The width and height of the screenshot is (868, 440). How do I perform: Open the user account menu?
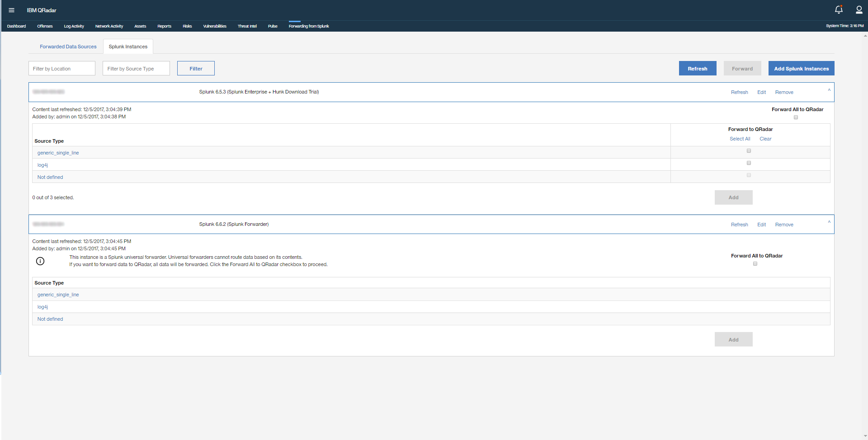point(859,9)
